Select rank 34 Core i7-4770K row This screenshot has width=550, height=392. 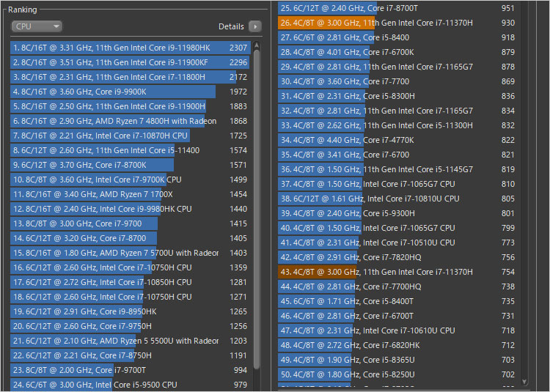pyautogui.click(x=398, y=140)
